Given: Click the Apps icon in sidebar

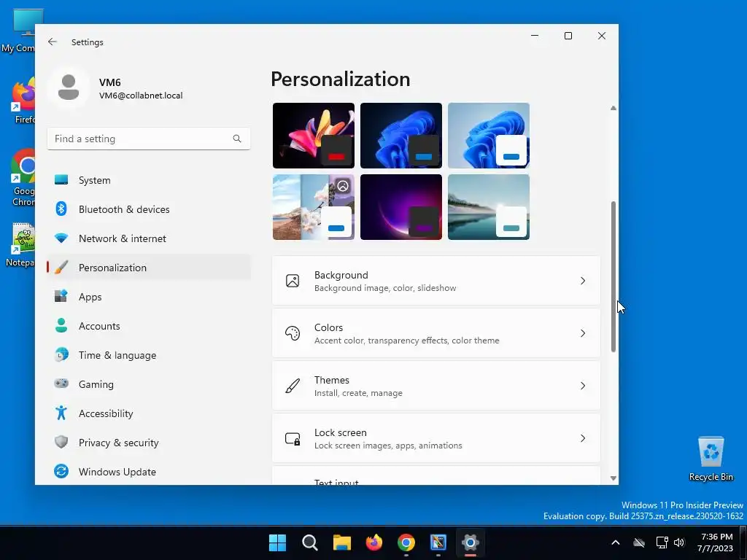Looking at the screenshot, I should click(x=61, y=296).
